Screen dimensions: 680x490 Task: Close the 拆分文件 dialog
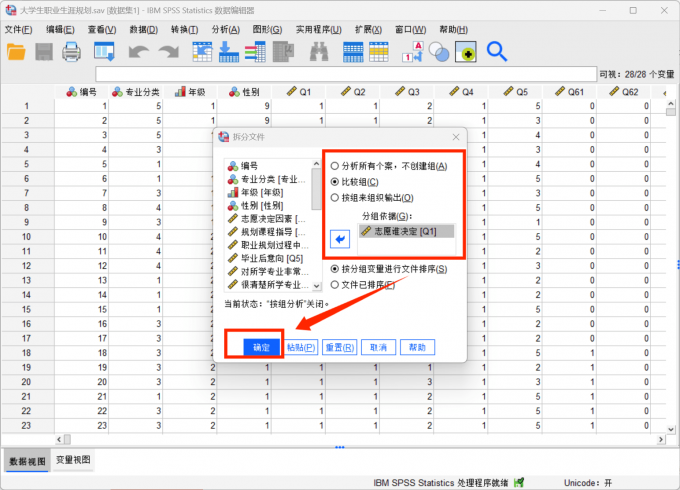456,137
